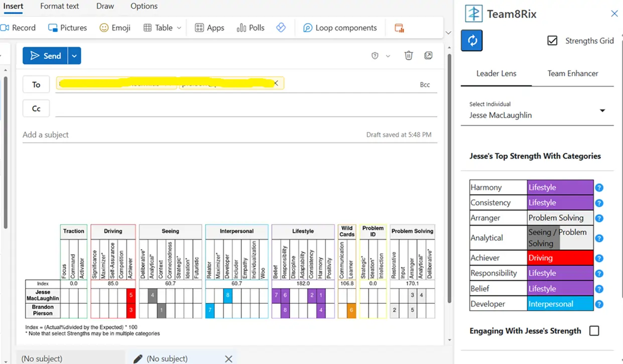The width and height of the screenshot is (623, 364).
Task: Check Engaging With Jesse's Strength checkbox
Action: [594, 331]
